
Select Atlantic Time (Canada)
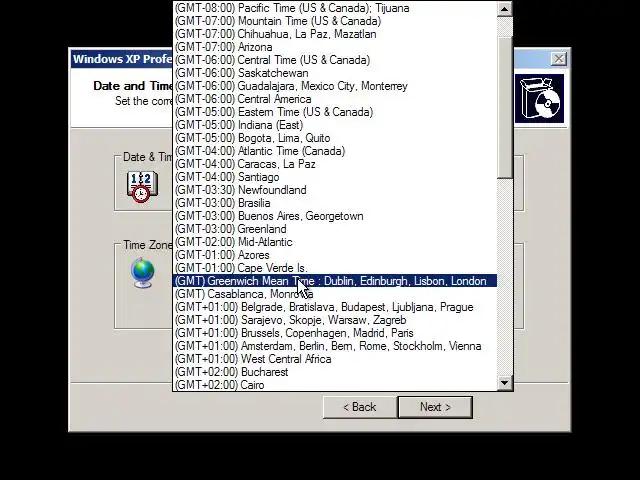click(x=335, y=151)
